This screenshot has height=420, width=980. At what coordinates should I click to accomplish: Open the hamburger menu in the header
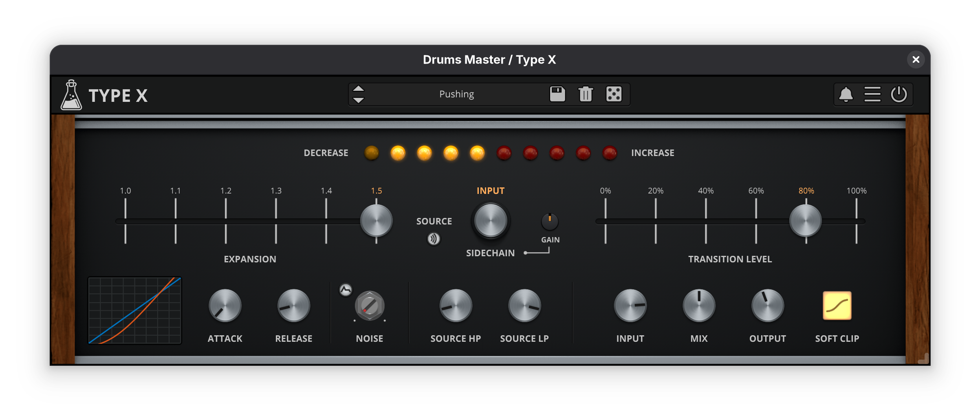872,95
